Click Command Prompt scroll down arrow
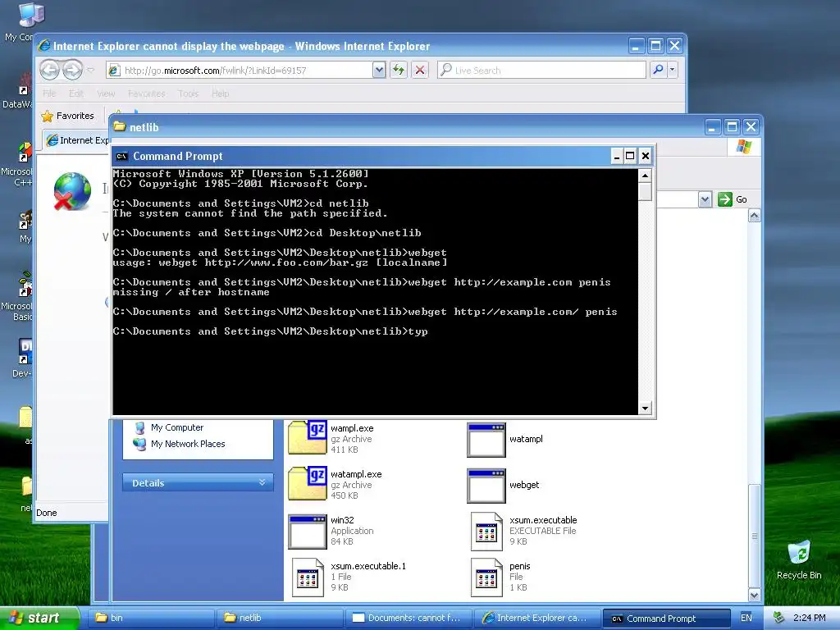The width and height of the screenshot is (840, 630). 645,409
